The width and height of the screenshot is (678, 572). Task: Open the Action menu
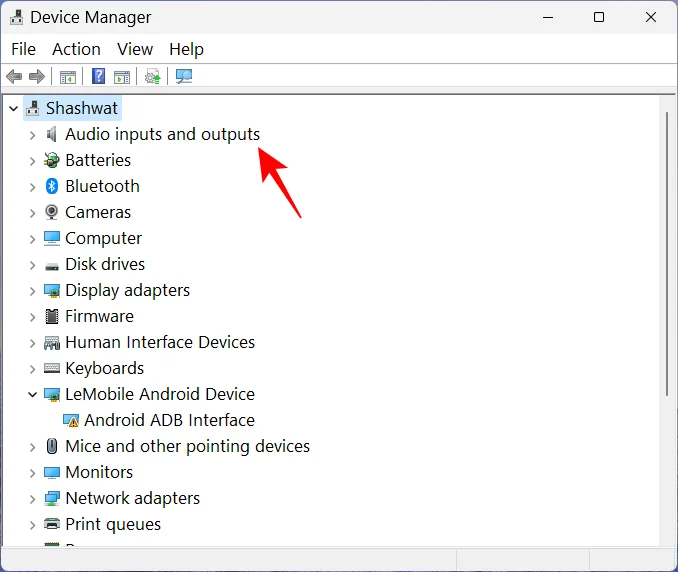(77, 49)
